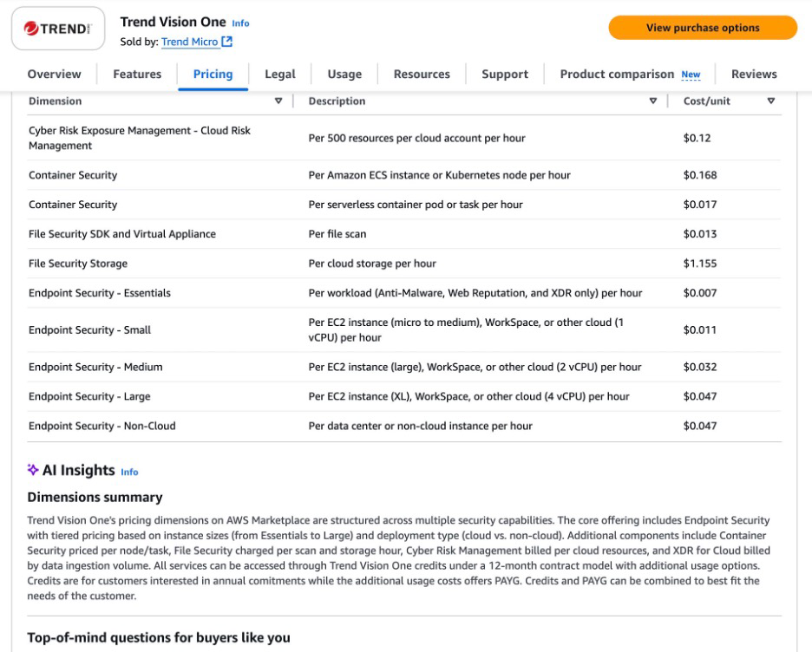Sort by the Cost/unit column arrow
The image size is (812, 652).
click(x=771, y=101)
